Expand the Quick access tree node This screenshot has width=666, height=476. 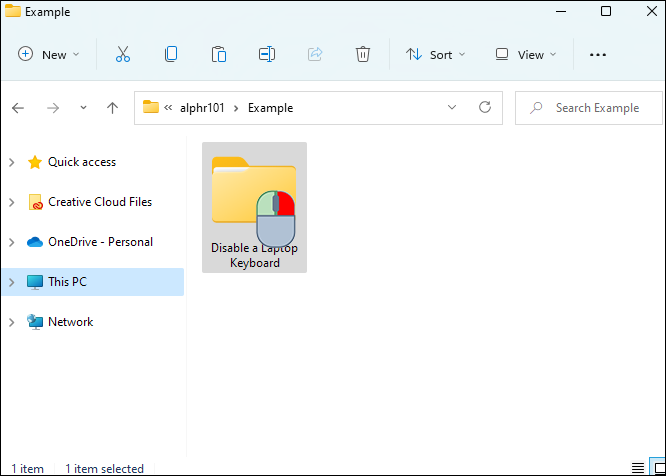point(12,162)
